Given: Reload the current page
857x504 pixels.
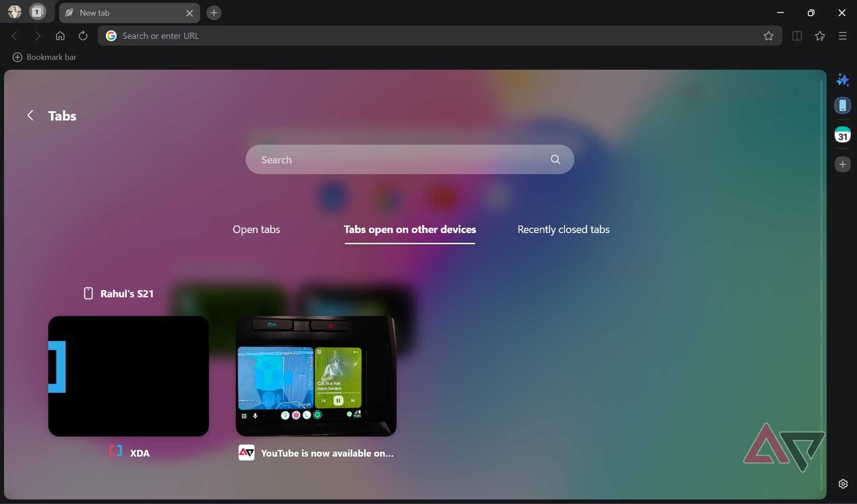Looking at the screenshot, I should point(83,35).
